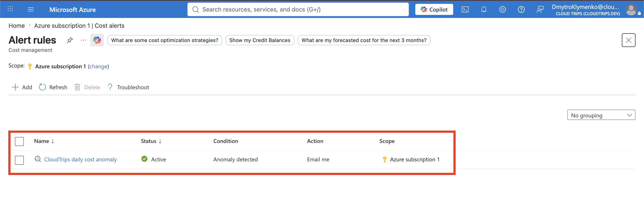644x204 pixels.
Task: Click the Condition column header
Action: tap(226, 141)
